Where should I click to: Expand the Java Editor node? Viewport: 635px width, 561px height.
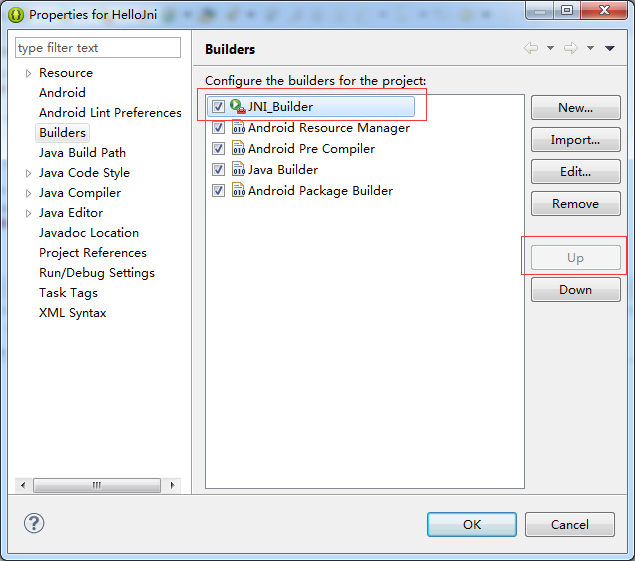click(28, 213)
